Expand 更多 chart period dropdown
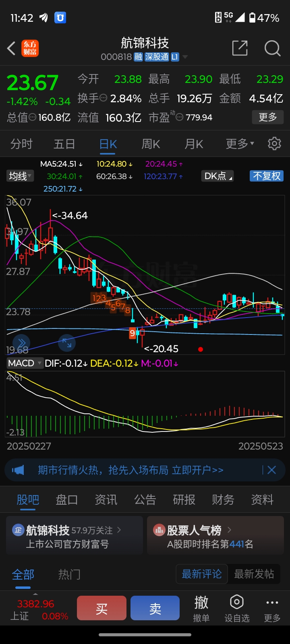 [240, 144]
